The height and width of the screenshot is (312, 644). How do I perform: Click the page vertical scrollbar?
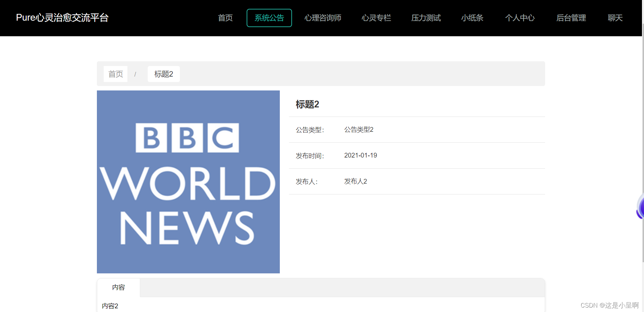[x=643, y=142]
